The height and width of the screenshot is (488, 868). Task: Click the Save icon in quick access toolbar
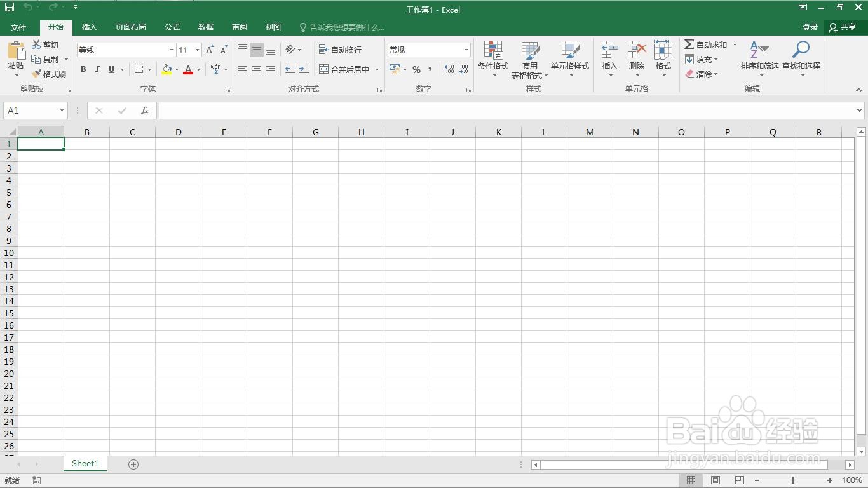pos(10,7)
